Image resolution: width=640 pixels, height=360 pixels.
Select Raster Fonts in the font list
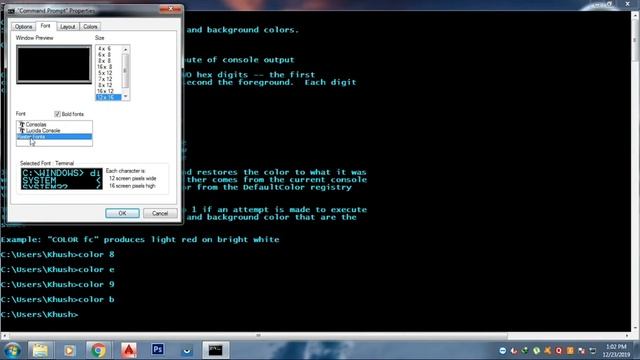click(54, 136)
